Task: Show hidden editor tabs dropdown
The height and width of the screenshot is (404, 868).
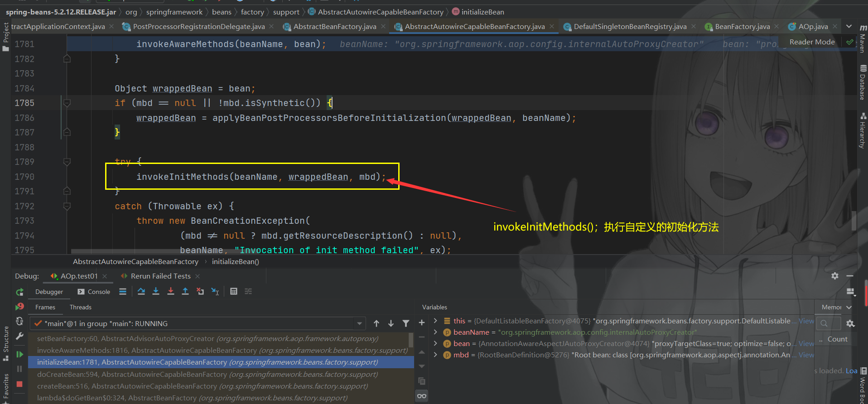Action: click(x=849, y=26)
